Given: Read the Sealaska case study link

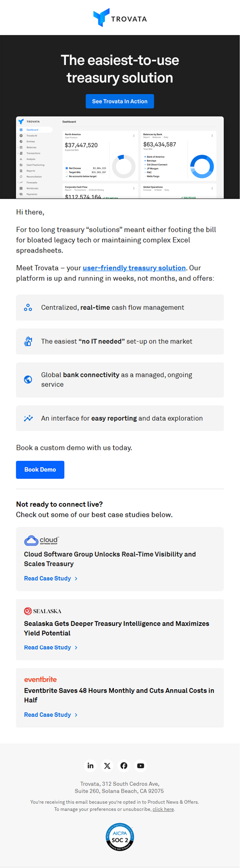Looking at the screenshot, I should (51, 647).
